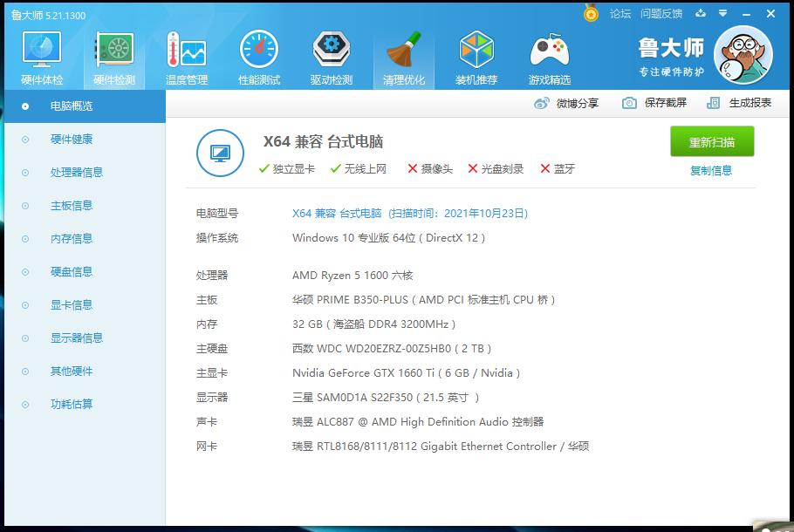Click the 瑞昱 ALC887 sound card text

(418, 421)
